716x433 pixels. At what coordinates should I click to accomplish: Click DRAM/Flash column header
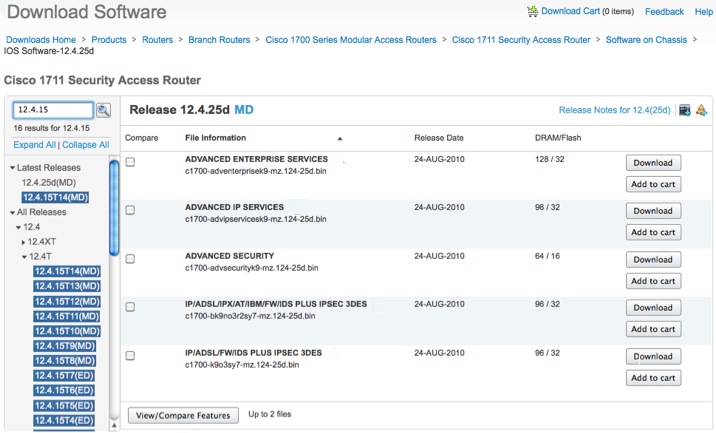click(x=558, y=138)
